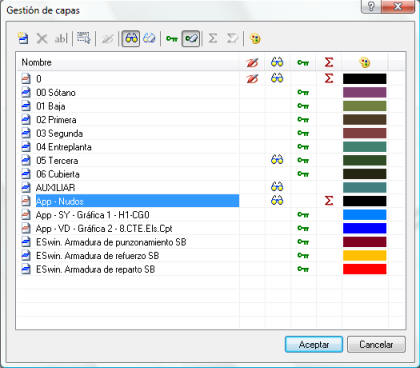
Task: Toggle lock key on App - SY Gráfica 1
Action: click(x=303, y=215)
